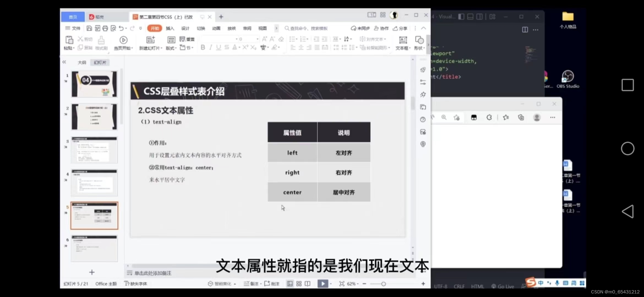The image size is (644, 297).
Task: Click the Save icon in quick access toolbar
Action: [x=89, y=28]
